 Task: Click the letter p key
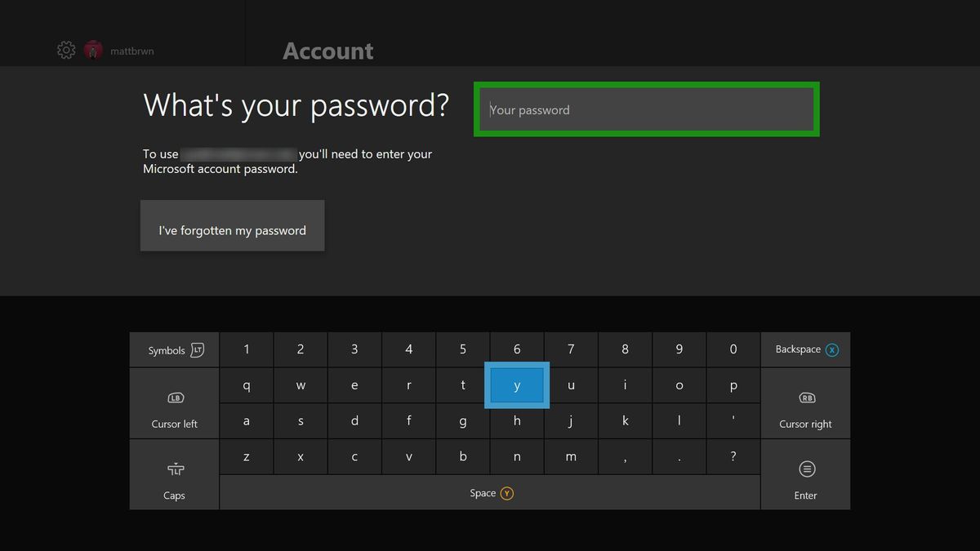pyautogui.click(x=733, y=386)
